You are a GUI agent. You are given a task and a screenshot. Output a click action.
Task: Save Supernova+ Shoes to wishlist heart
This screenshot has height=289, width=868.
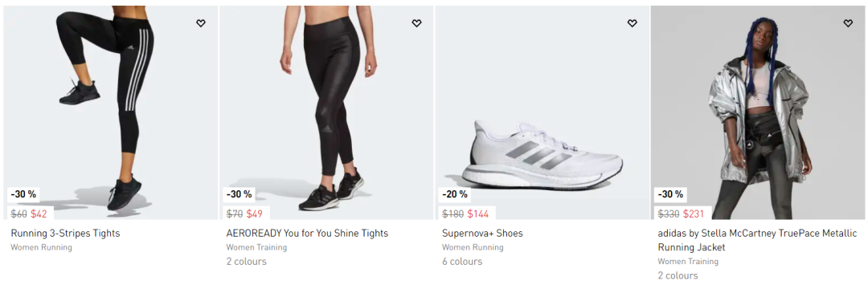click(x=633, y=23)
